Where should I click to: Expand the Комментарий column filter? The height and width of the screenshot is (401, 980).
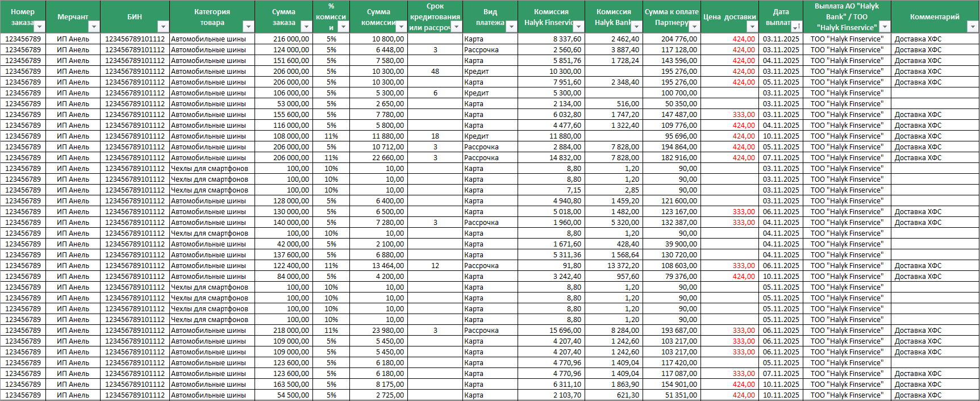pyautogui.click(x=973, y=27)
